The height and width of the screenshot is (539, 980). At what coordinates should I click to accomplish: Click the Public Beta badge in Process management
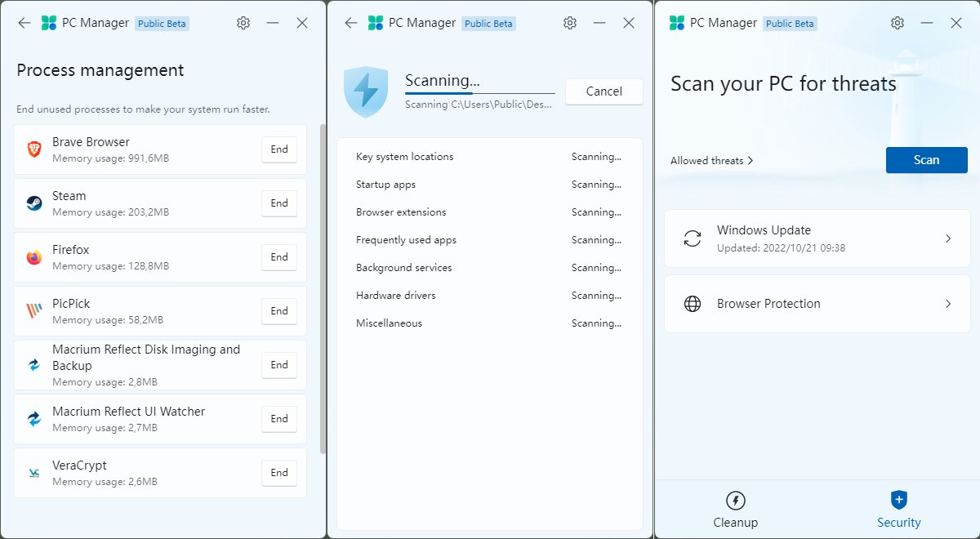point(163,24)
